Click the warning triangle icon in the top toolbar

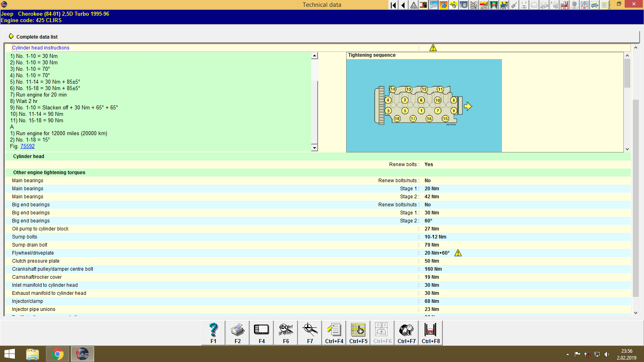click(413, 5)
